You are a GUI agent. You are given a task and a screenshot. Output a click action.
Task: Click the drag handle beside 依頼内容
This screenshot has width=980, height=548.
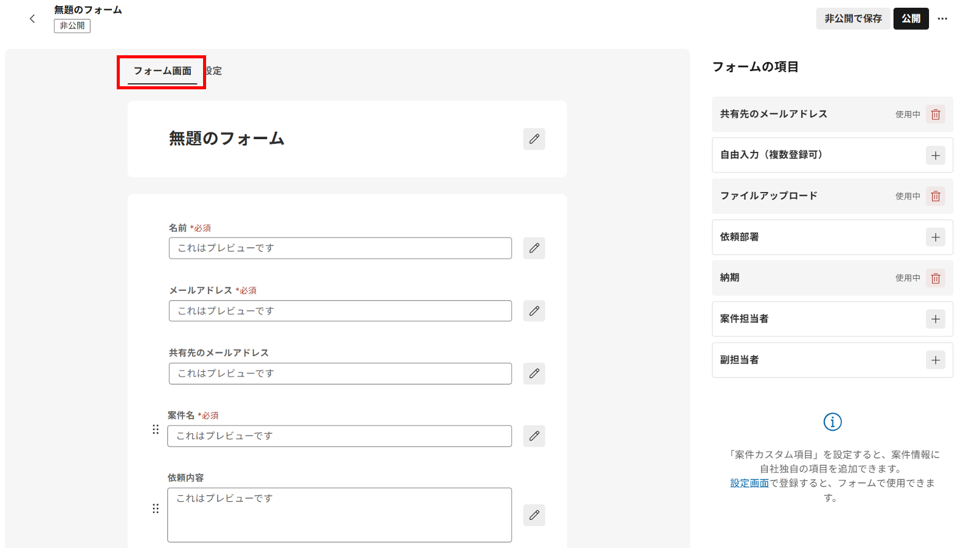click(x=156, y=509)
